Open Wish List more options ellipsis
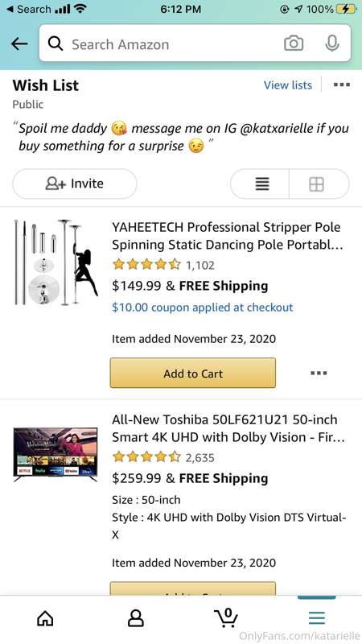The width and height of the screenshot is (362, 644). [x=341, y=85]
